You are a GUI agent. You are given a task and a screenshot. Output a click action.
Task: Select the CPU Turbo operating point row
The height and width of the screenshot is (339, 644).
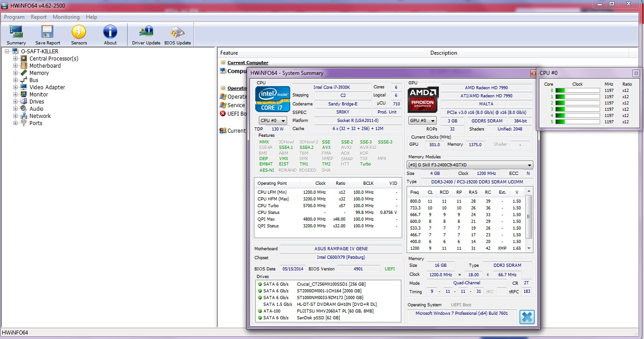tap(328, 206)
